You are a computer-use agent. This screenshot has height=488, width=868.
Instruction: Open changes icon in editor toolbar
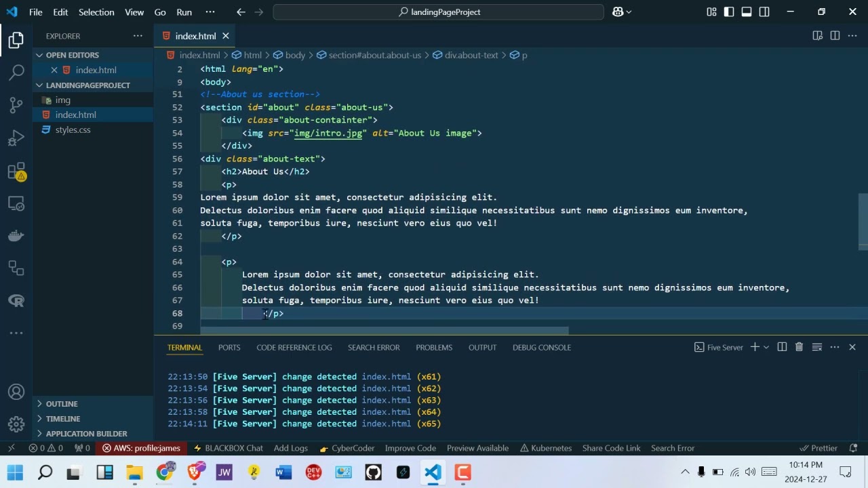tap(817, 36)
